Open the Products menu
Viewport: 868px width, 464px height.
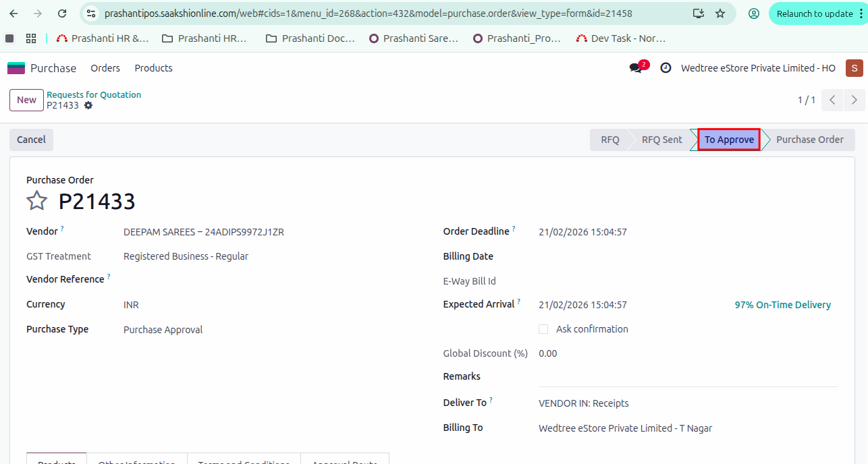coord(153,68)
